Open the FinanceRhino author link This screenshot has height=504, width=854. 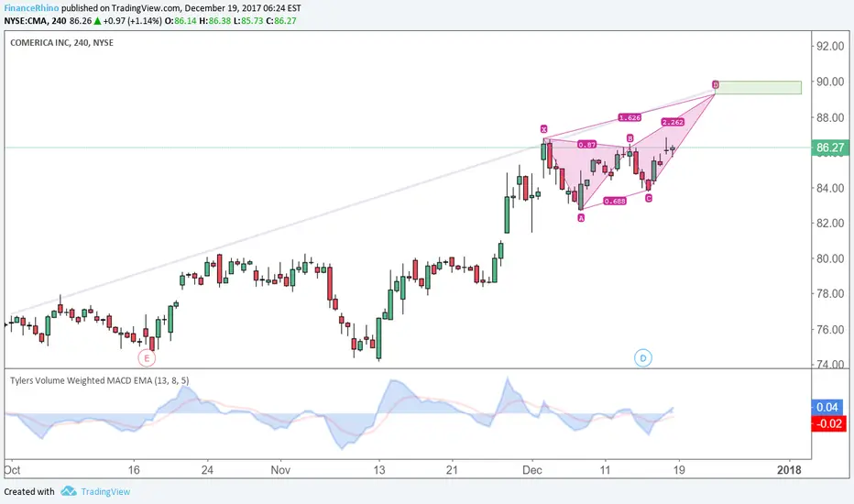tap(31, 8)
